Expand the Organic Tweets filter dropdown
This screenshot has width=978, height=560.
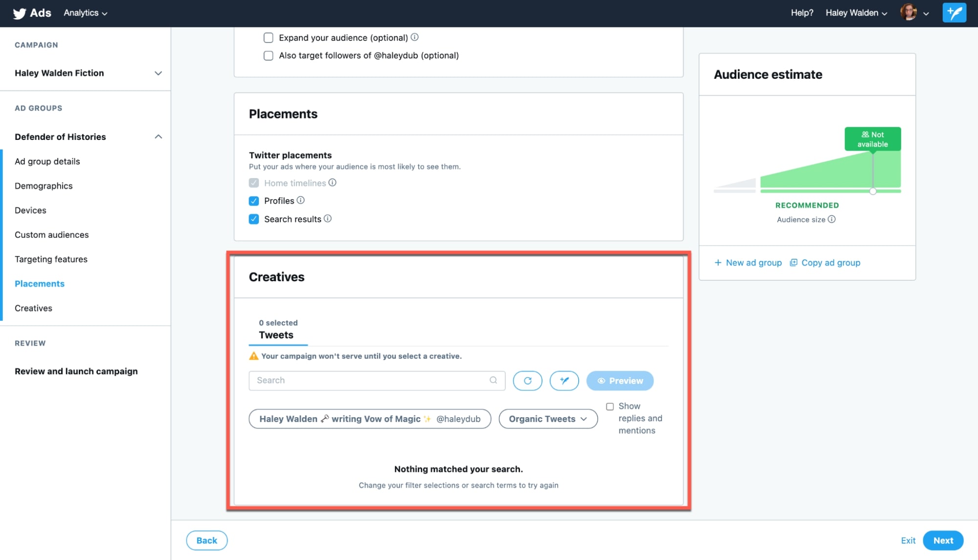(x=548, y=418)
